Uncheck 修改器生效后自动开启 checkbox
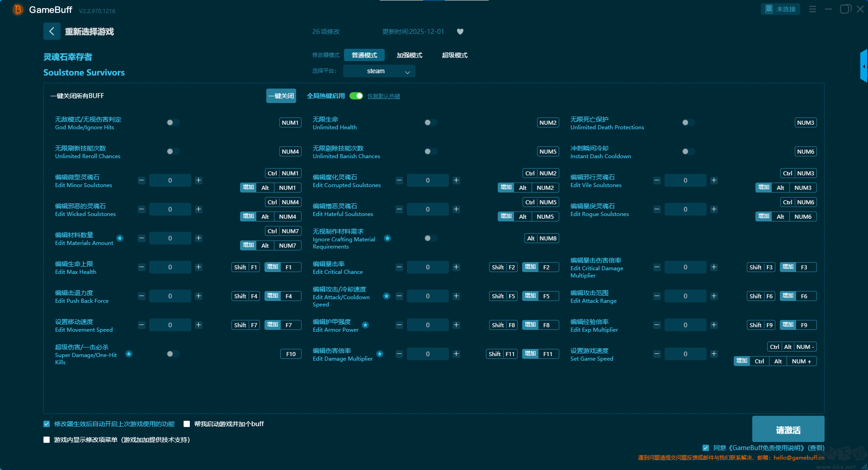868x470 pixels. coord(47,424)
